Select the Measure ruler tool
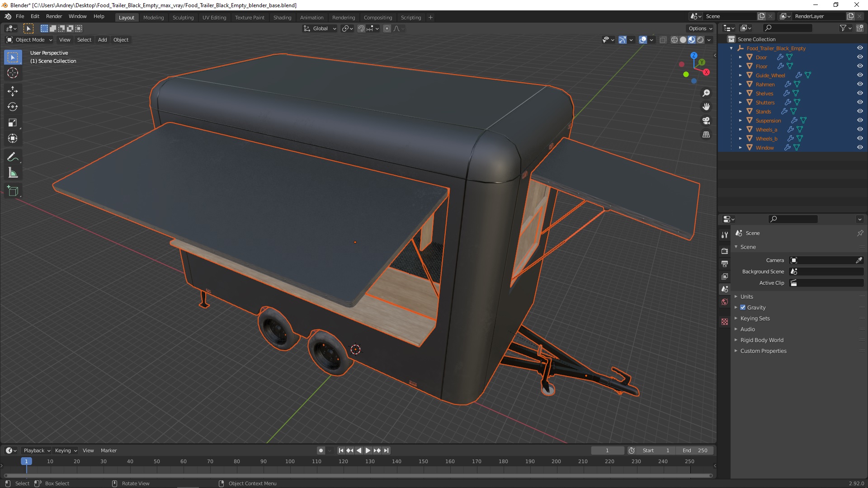The height and width of the screenshot is (488, 868). (x=13, y=173)
